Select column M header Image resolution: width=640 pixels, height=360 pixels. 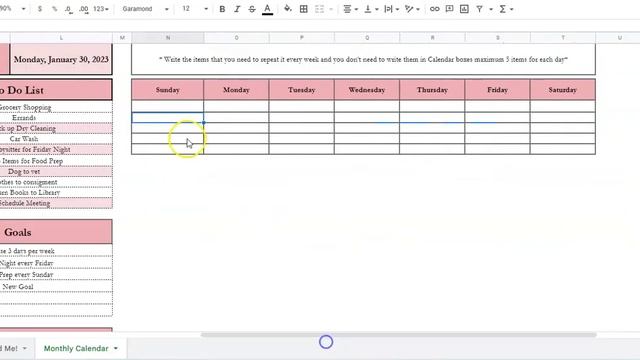(x=122, y=38)
